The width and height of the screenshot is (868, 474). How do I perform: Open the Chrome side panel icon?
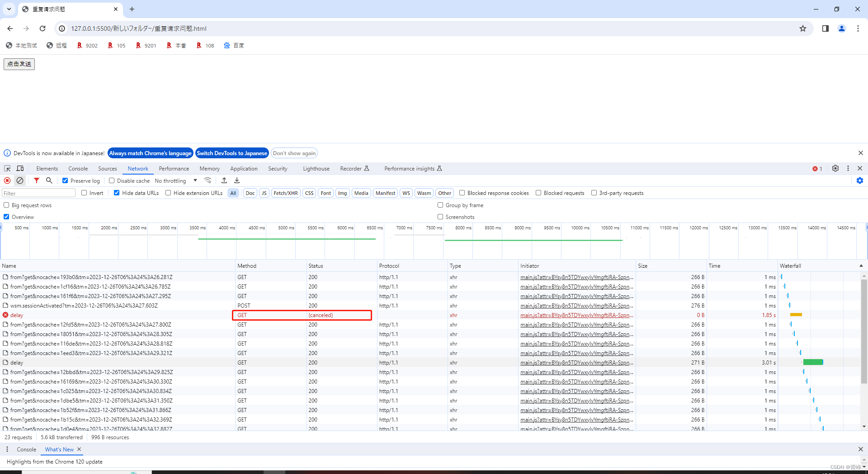[x=826, y=28]
